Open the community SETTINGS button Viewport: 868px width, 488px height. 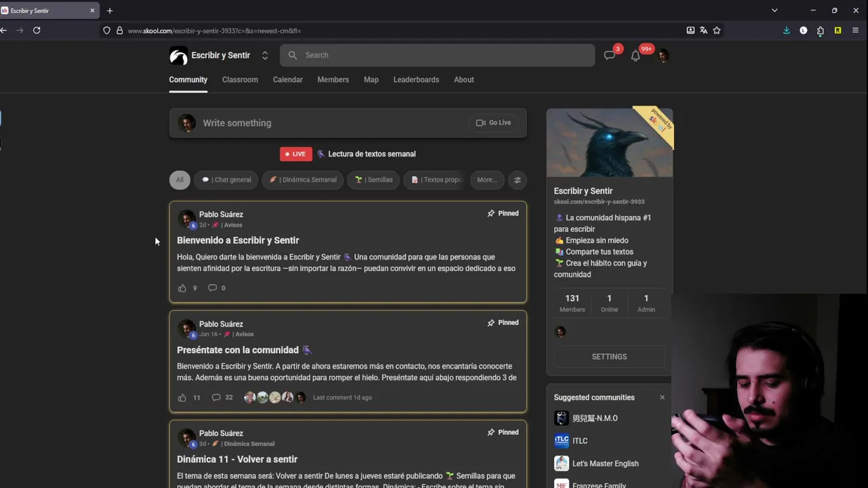pyautogui.click(x=610, y=357)
